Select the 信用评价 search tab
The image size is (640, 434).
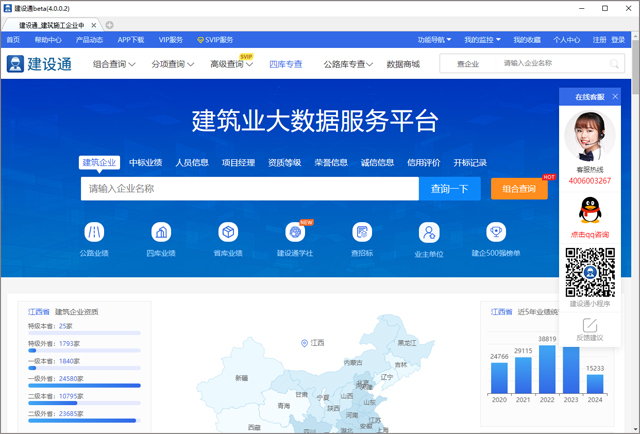click(424, 162)
